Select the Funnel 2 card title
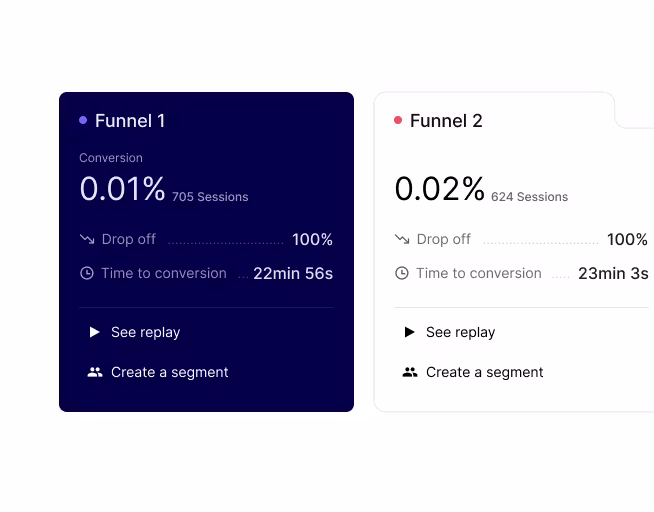Screen dimensions: 654x512 pyautogui.click(x=446, y=121)
